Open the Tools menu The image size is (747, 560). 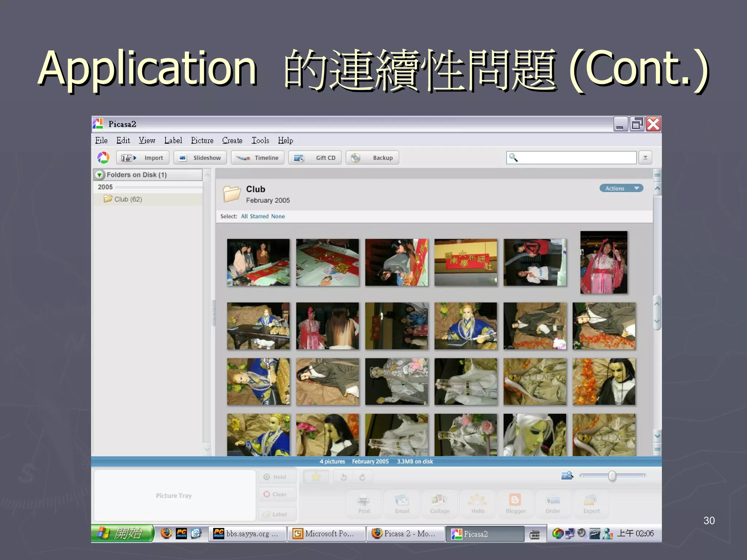[x=260, y=140]
